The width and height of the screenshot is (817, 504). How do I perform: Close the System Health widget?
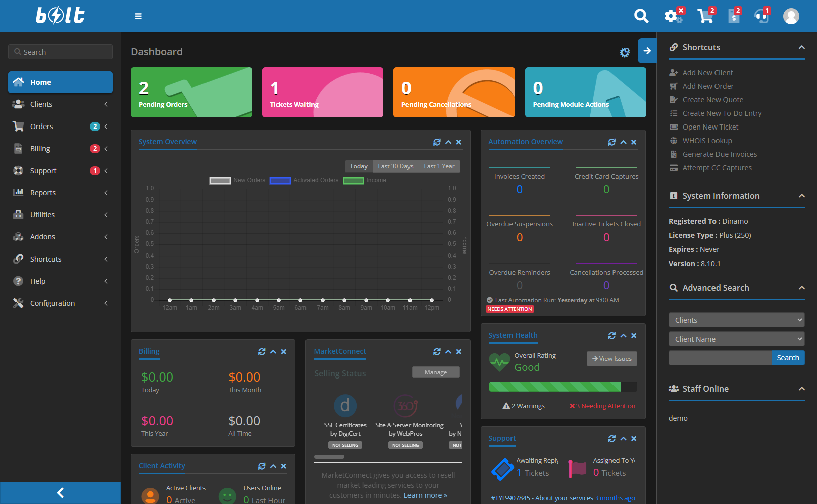634,336
